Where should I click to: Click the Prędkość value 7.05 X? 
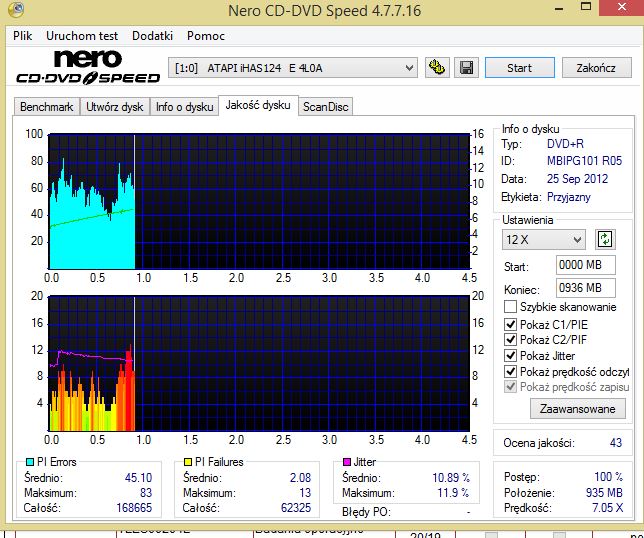(607, 508)
